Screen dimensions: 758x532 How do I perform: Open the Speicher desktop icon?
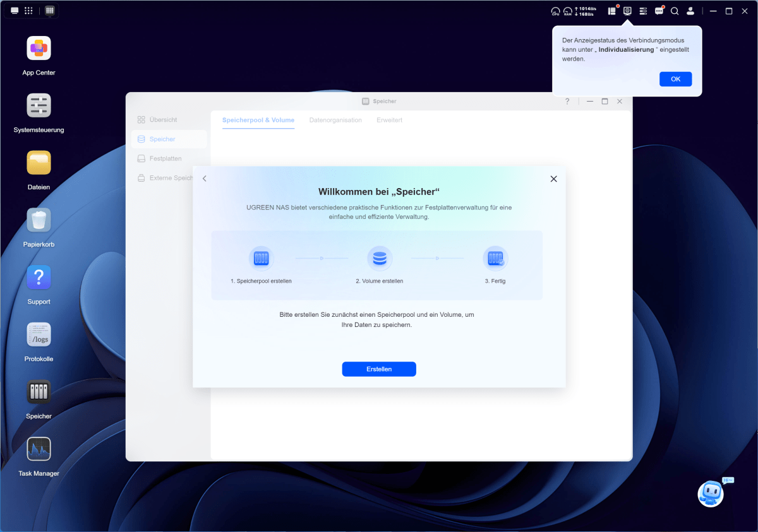click(x=39, y=393)
